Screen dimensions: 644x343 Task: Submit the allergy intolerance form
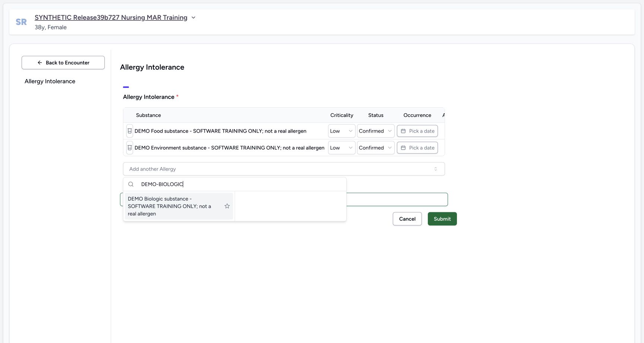click(x=442, y=219)
